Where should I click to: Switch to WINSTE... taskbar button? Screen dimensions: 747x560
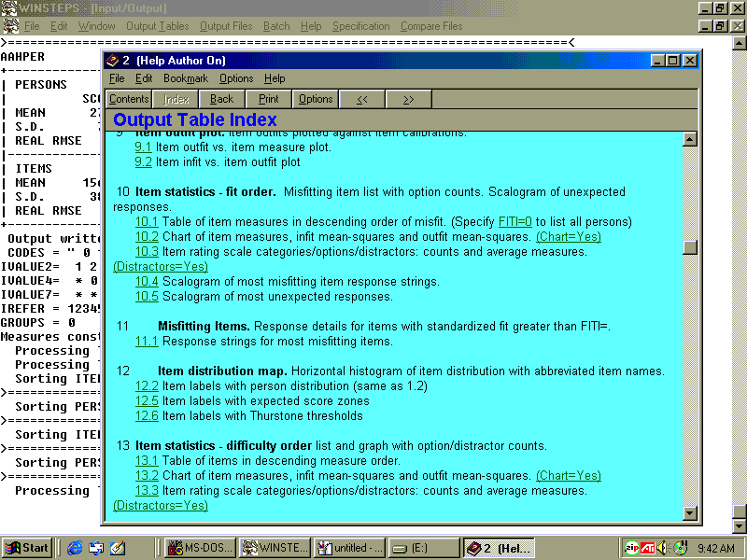point(275,548)
